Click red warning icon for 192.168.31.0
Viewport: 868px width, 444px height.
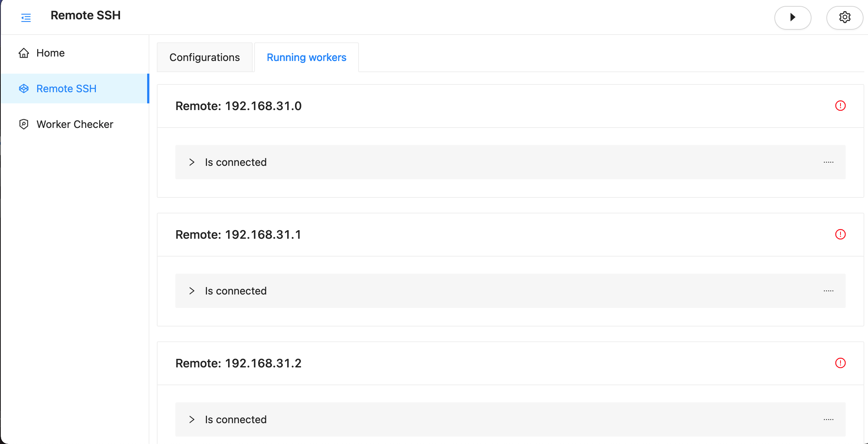840,106
